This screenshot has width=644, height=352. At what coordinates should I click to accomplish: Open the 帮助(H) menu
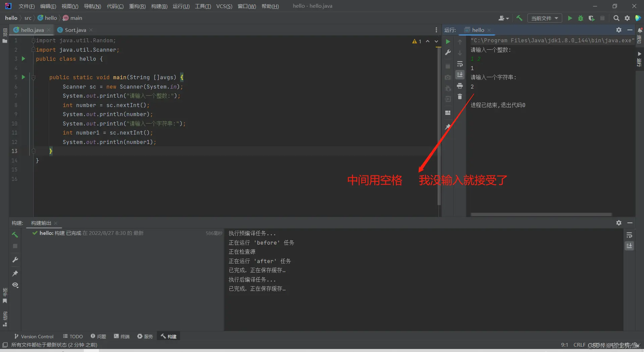coord(270,6)
